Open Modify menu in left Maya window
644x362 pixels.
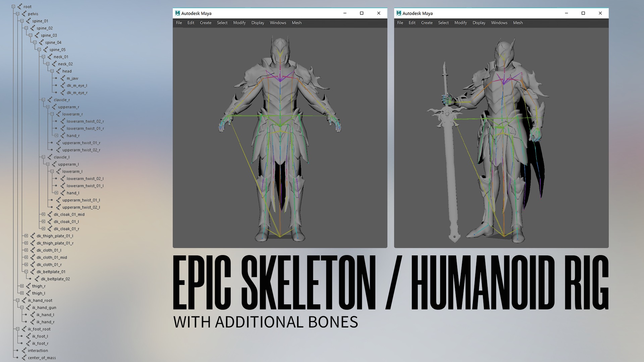point(239,23)
